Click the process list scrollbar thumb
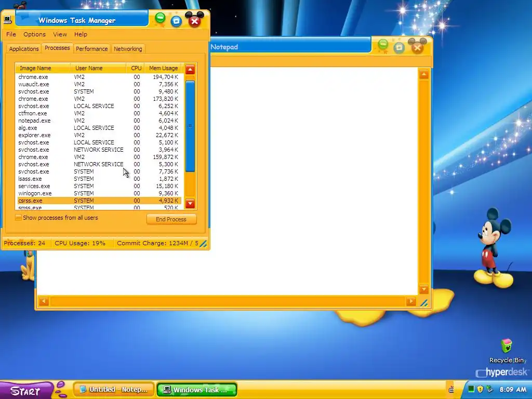Viewport: 532px width, 399px height. pyautogui.click(x=190, y=126)
